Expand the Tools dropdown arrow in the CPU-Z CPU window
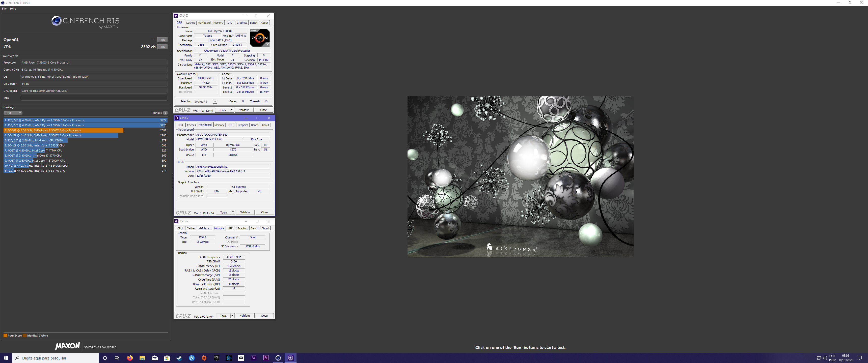 tap(231, 110)
